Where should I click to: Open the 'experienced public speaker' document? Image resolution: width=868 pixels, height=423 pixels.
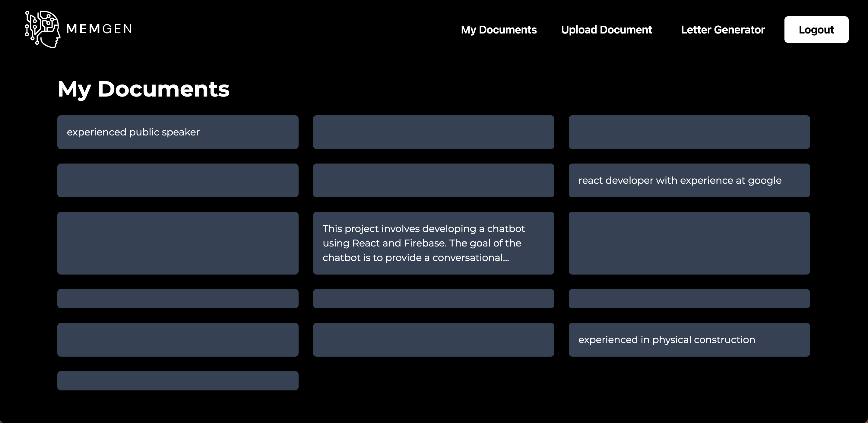click(x=178, y=132)
